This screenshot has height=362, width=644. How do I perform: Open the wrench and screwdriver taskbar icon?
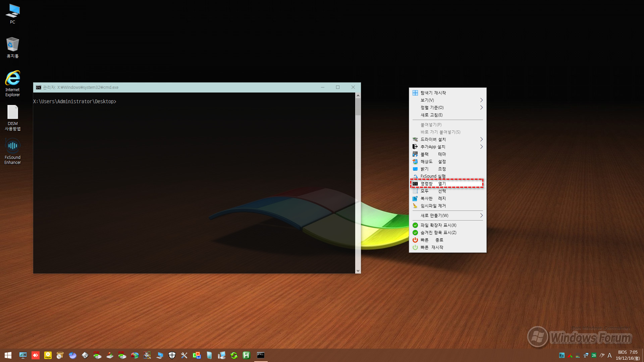tap(184, 355)
